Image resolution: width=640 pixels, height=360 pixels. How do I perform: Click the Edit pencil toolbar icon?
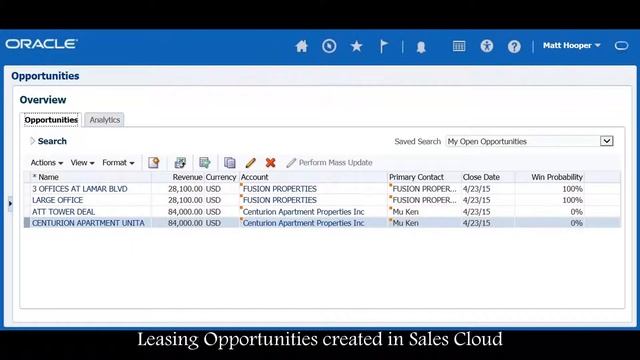251,162
